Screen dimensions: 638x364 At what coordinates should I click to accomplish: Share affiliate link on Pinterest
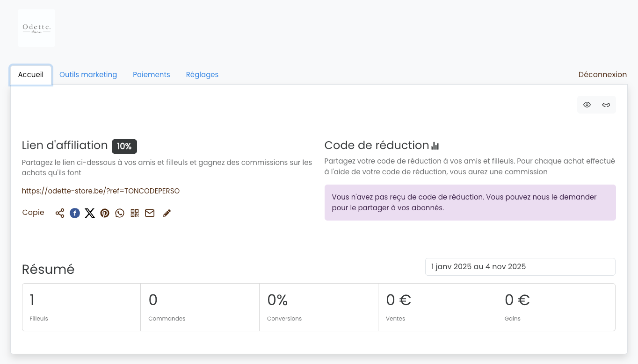point(105,213)
